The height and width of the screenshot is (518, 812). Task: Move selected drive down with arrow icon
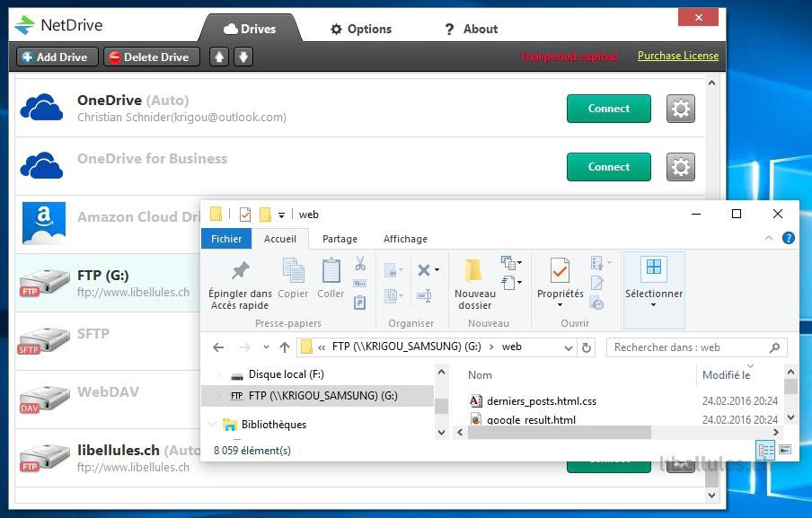point(243,57)
